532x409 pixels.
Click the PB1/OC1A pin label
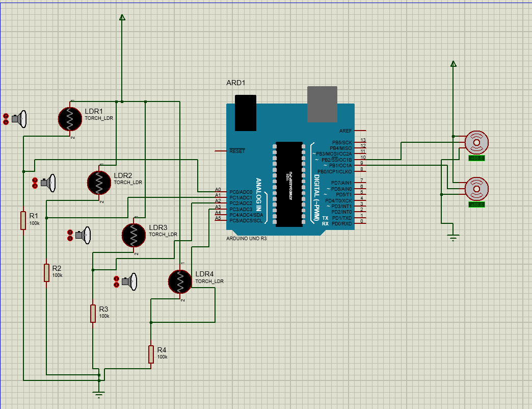340,166
